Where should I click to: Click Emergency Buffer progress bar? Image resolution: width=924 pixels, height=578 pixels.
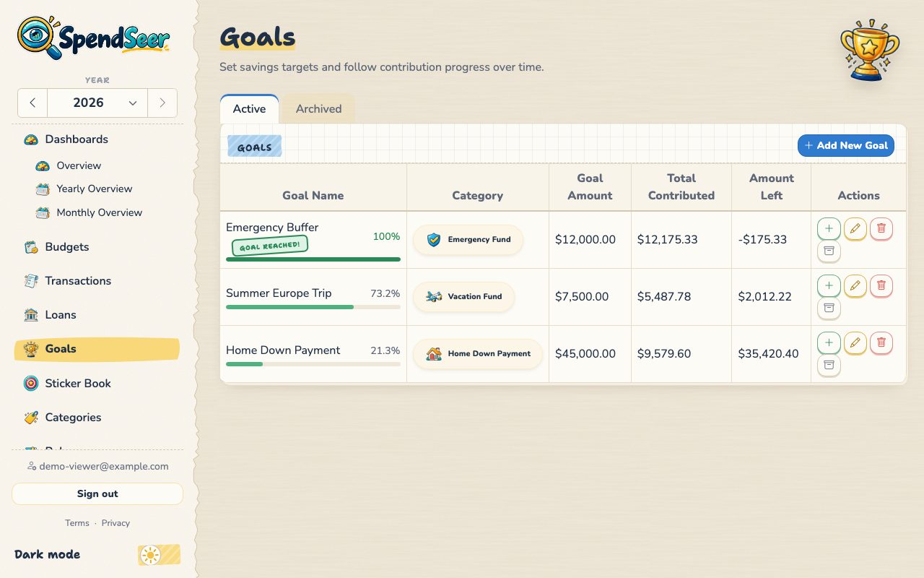click(313, 259)
